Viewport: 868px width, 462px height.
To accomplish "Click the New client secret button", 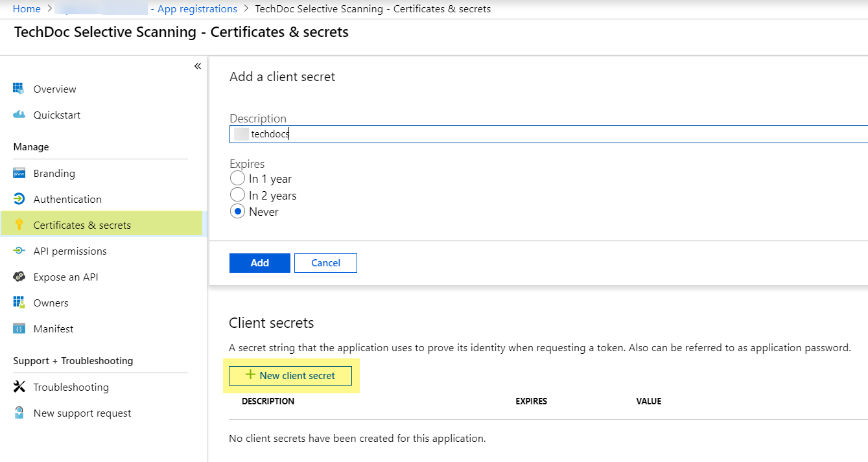I will coord(290,375).
